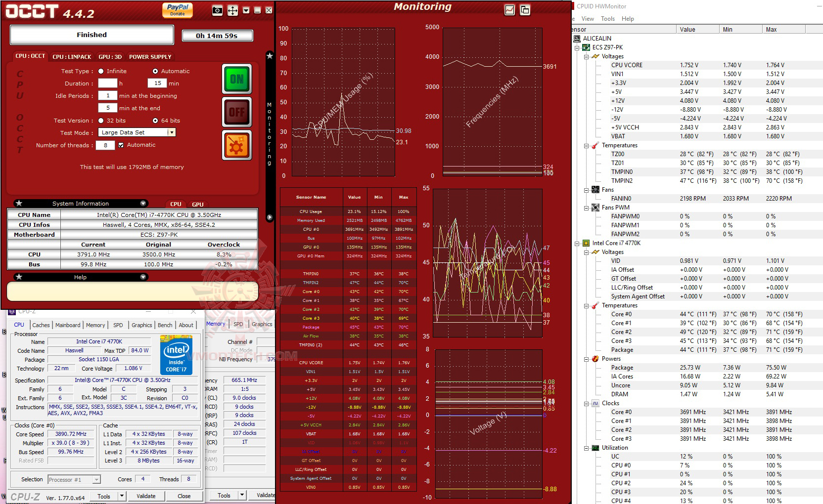Click the ECS Z97-PK motherboard icon

coord(586,47)
